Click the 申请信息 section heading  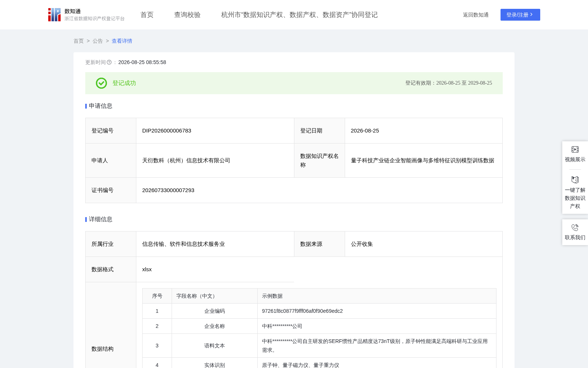click(101, 106)
